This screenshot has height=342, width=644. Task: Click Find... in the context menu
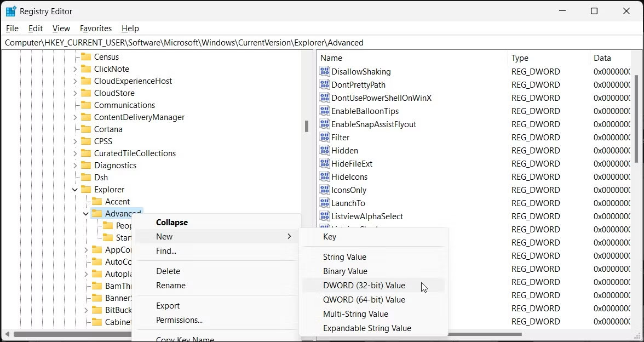point(166,250)
